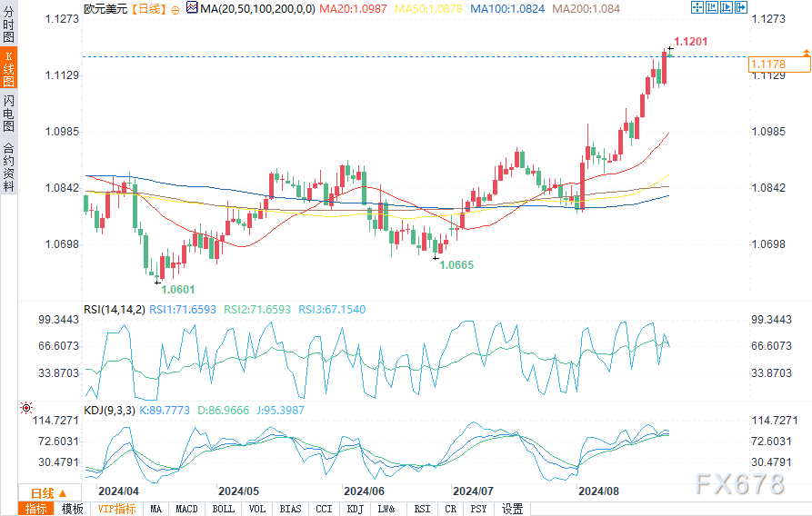Click the jump-to-latest arrow icon

[x=740, y=7]
